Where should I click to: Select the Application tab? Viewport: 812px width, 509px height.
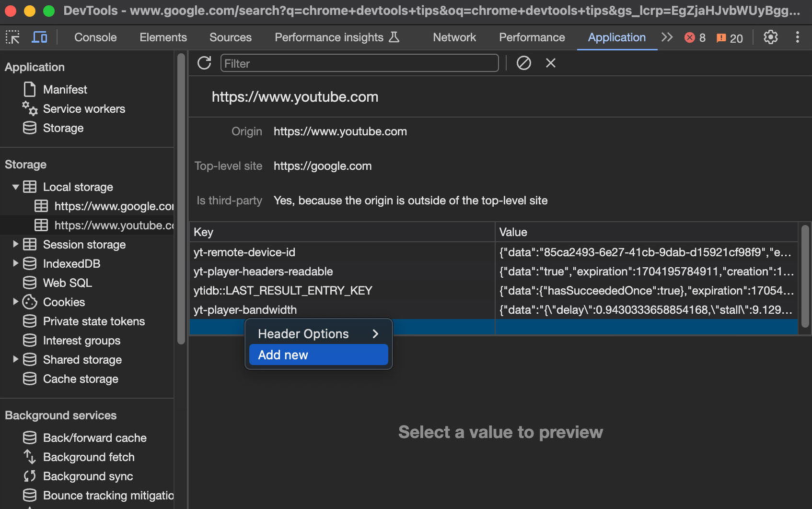[616, 37]
